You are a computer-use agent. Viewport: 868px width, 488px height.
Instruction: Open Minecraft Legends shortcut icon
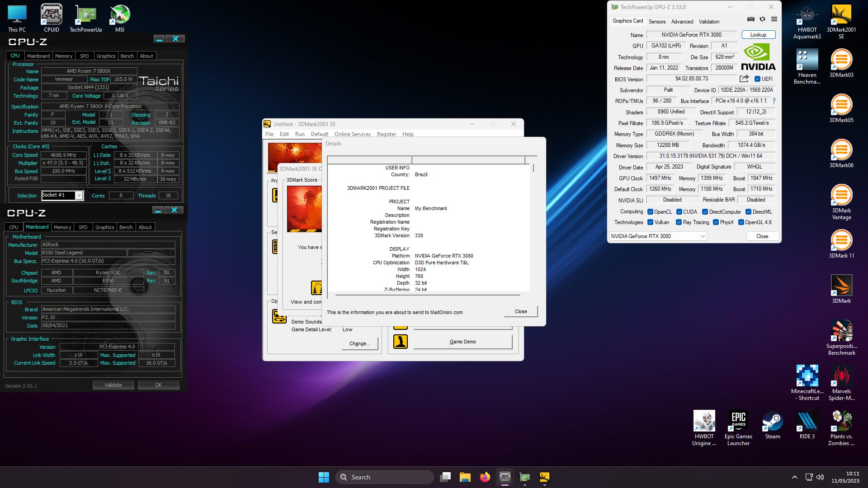coord(807,383)
